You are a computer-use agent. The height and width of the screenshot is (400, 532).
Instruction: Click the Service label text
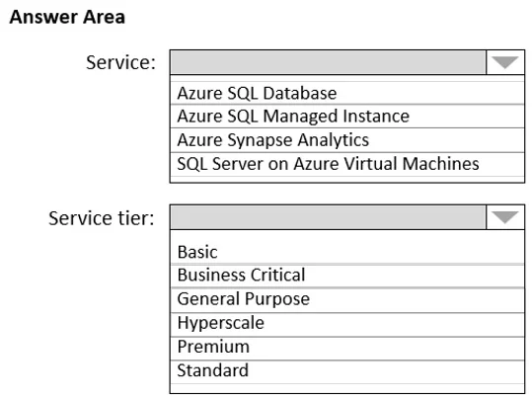point(120,62)
